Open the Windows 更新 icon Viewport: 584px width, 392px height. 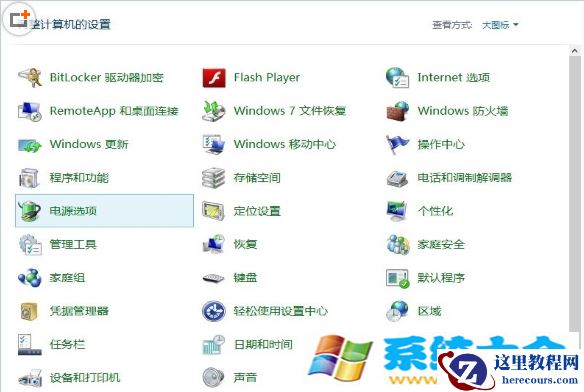[30, 145]
